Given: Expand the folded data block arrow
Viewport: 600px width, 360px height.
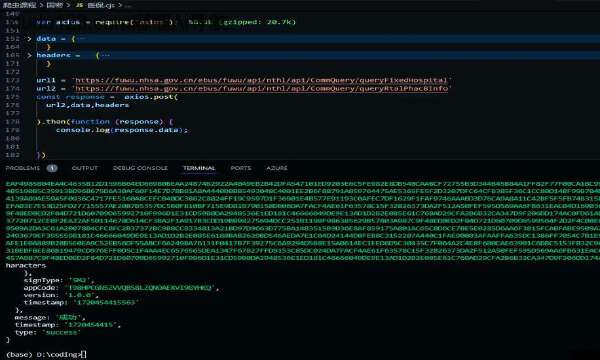Looking at the screenshot, I should tap(29, 39).
